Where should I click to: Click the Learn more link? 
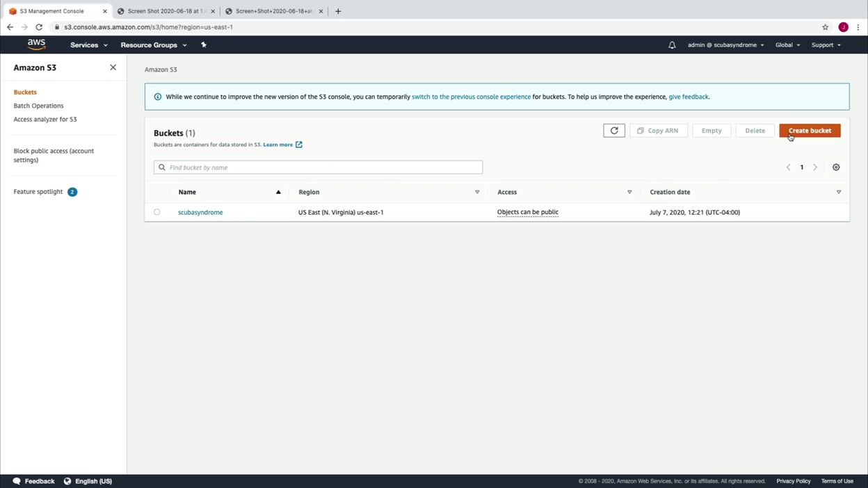click(278, 145)
